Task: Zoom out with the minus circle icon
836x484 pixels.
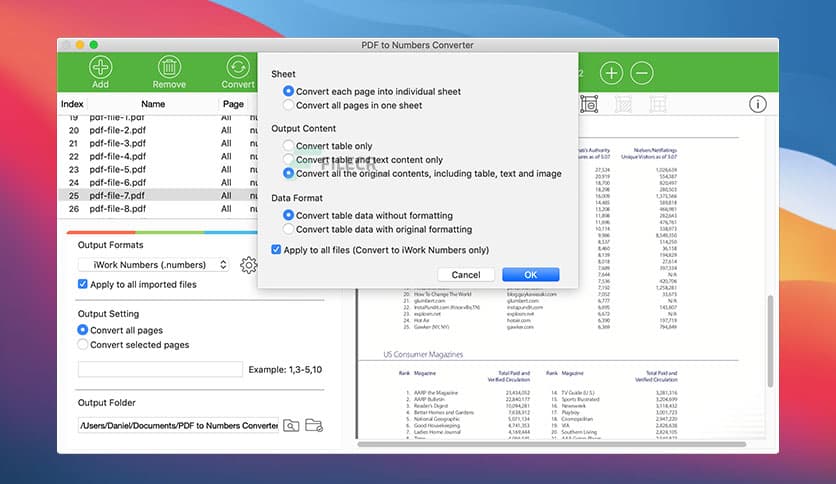Action: point(641,72)
